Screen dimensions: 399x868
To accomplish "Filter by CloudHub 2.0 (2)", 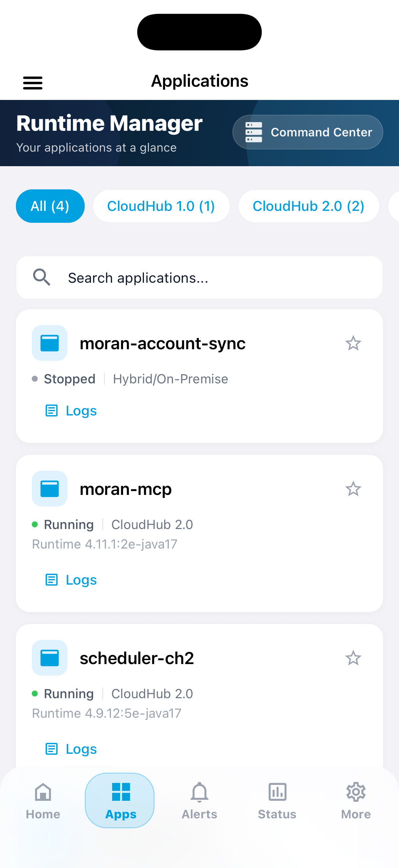I will click(309, 206).
